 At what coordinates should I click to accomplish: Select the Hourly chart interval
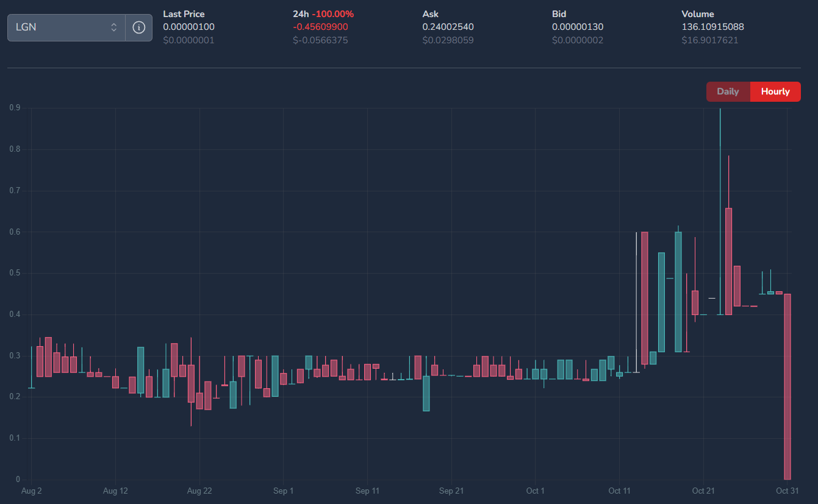pyautogui.click(x=775, y=91)
